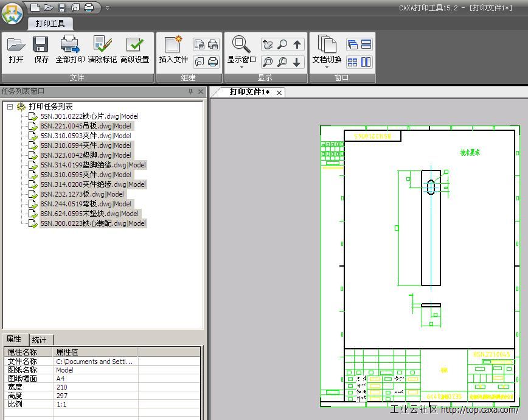Click 插入文件 insert file button

(173, 50)
